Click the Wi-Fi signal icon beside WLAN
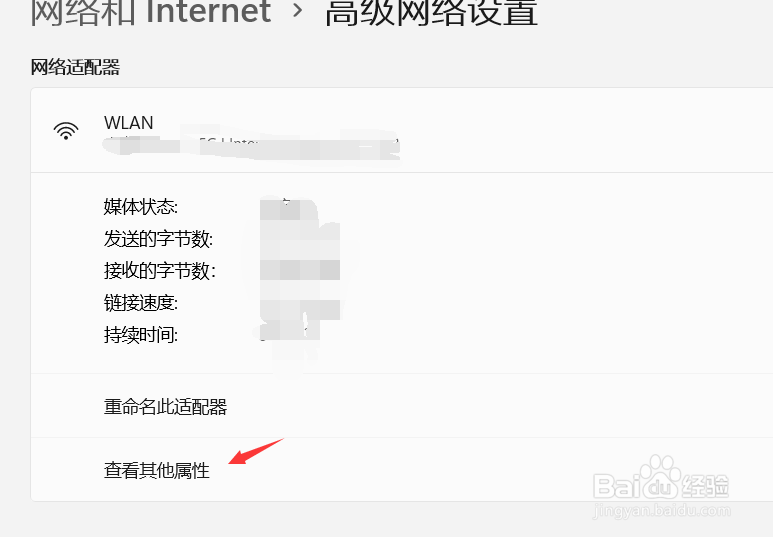773x537 pixels. pyautogui.click(x=66, y=131)
